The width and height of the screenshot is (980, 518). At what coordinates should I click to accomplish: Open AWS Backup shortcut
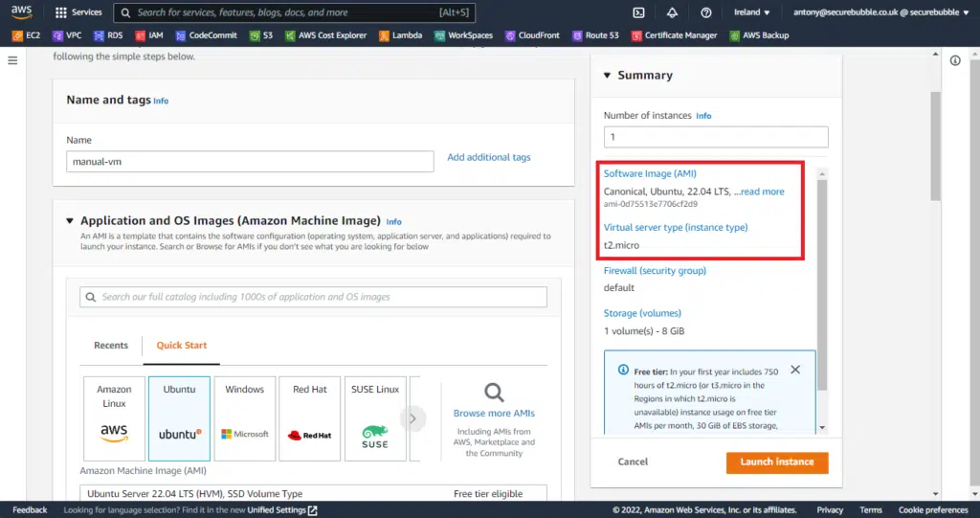pos(759,35)
